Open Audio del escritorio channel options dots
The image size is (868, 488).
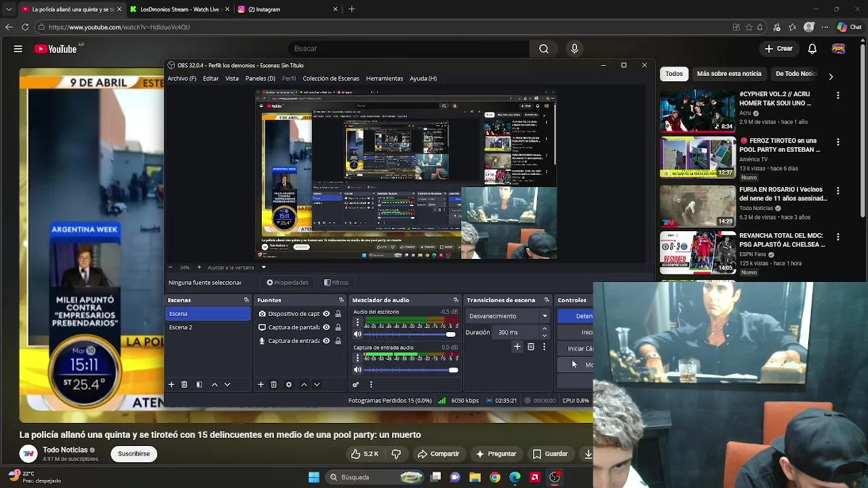coord(358,322)
